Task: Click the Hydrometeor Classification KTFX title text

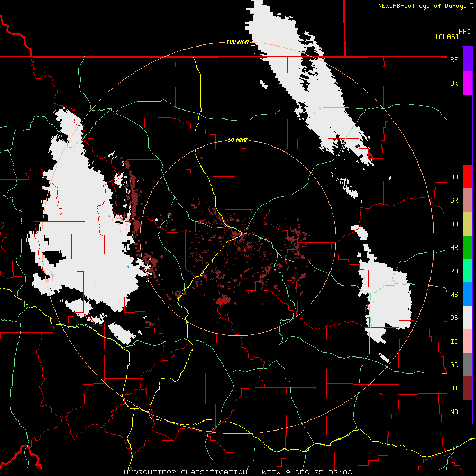Action: pos(203,472)
